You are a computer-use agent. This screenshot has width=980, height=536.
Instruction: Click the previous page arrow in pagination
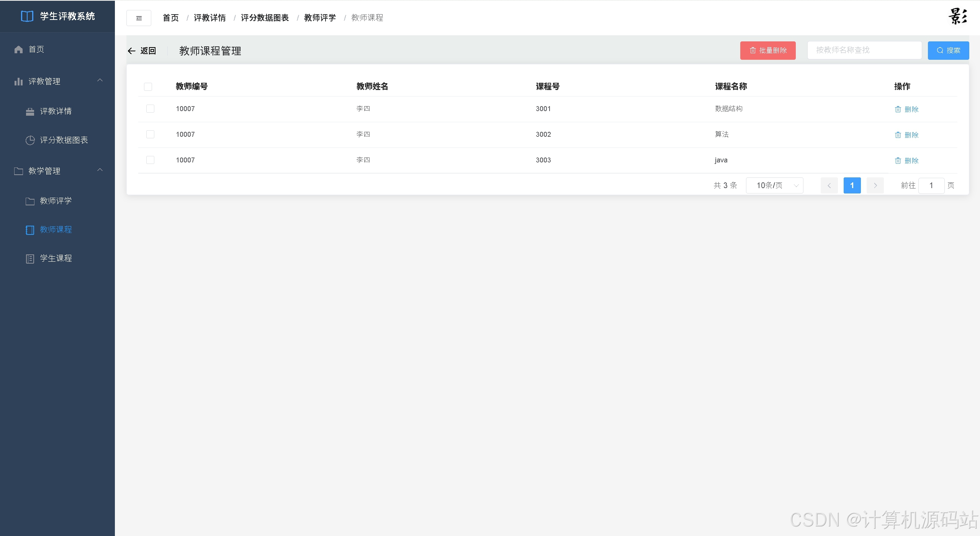pyautogui.click(x=829, y=185)
